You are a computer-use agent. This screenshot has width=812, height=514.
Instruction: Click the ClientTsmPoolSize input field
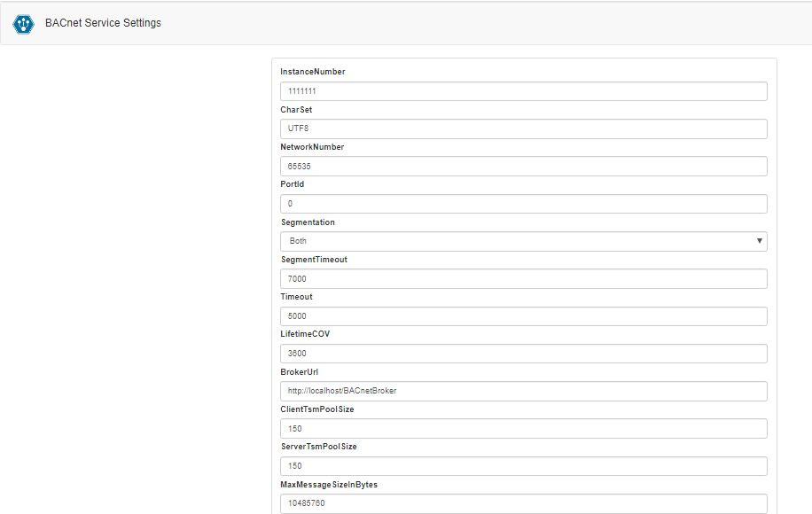tap(523, 428)
